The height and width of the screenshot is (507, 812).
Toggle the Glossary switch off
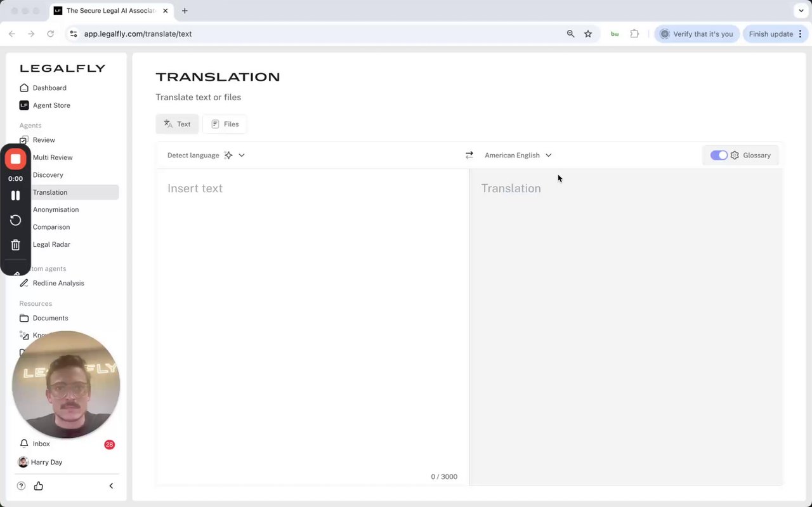pos(719,155)
